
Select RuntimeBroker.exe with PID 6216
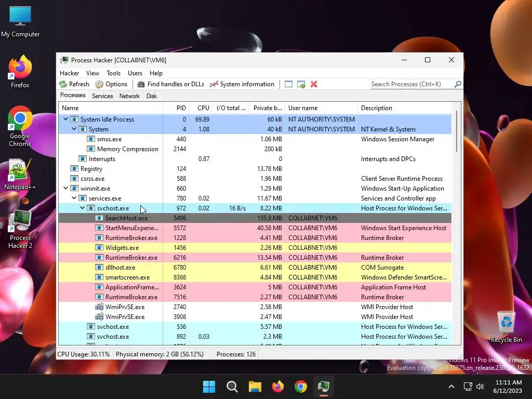[x=255, y=258]
